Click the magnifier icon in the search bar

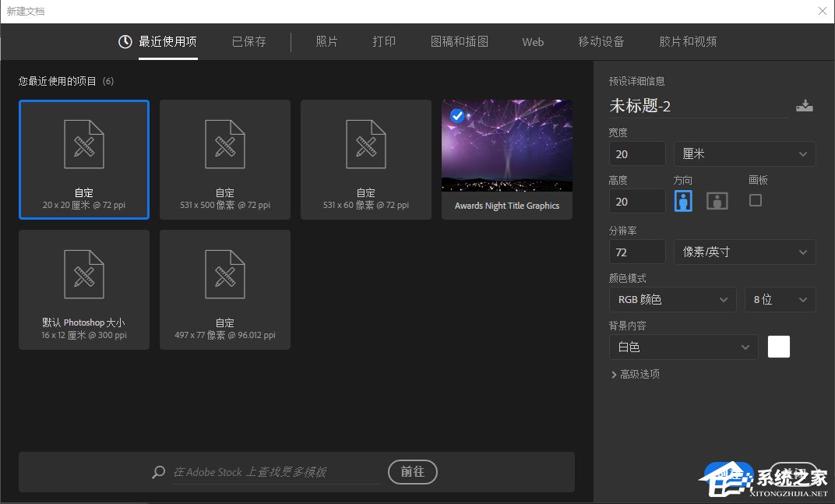(x=158, y=472)
